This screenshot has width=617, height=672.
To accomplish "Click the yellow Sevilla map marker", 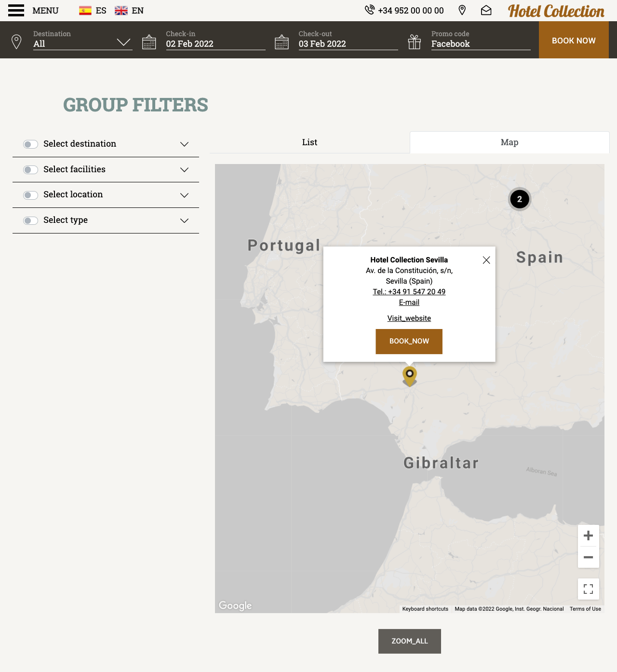I will 410,376.
